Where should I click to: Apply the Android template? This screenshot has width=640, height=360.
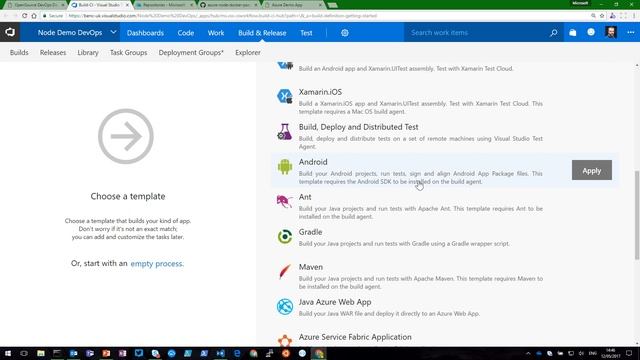[591, 170]
